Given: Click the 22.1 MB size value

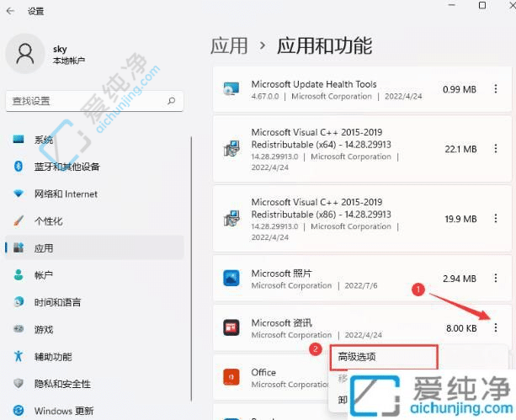Looking at the screenshot, I should point(460,150).
